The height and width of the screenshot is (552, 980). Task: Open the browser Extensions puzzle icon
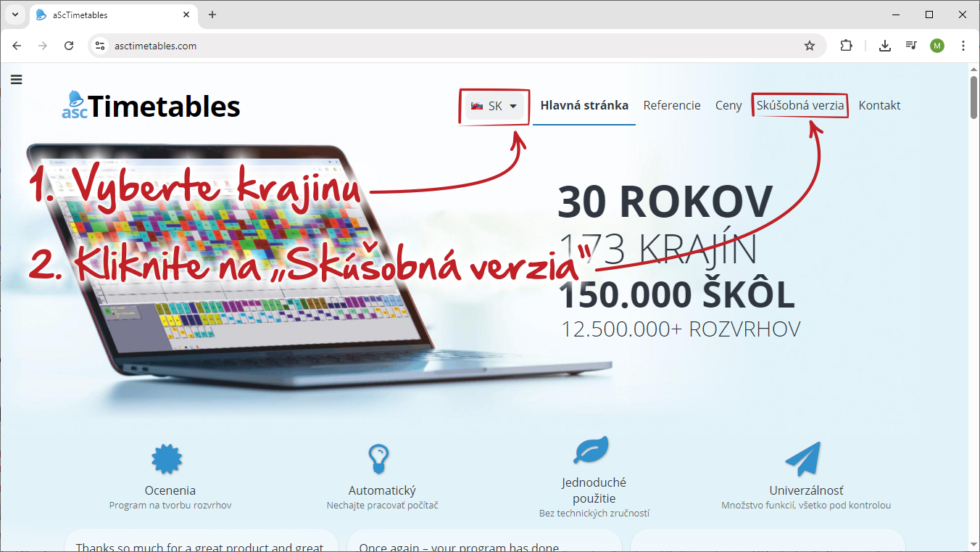click(x=846, y=46)
